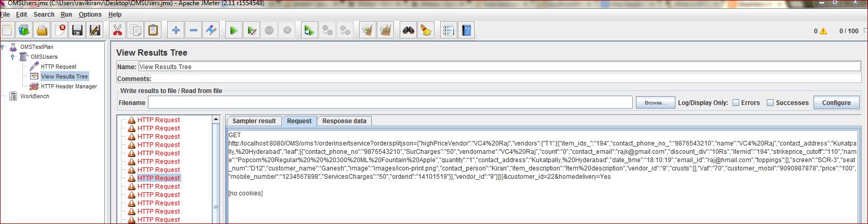
Task: Cut selection with the scissors icon
Action: (x=118, y=31)
